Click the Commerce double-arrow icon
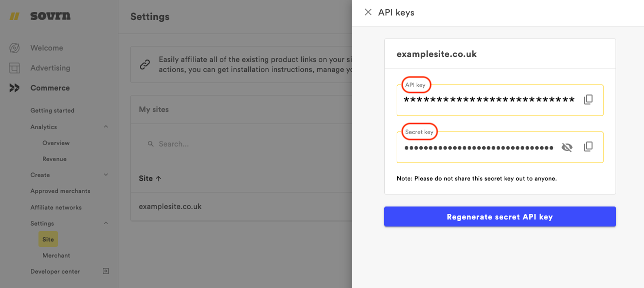Image resolution: width=644 pixels, height=288 pixels. pos(14,88)
